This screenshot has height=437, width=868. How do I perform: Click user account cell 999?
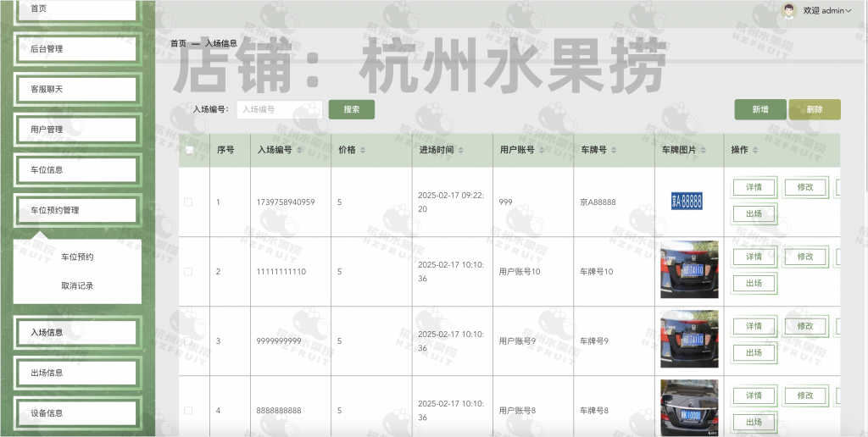point(505,202)
